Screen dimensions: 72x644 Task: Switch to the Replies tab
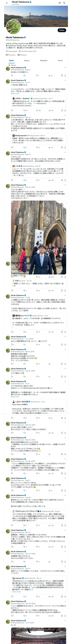click(x=27, y=61)
